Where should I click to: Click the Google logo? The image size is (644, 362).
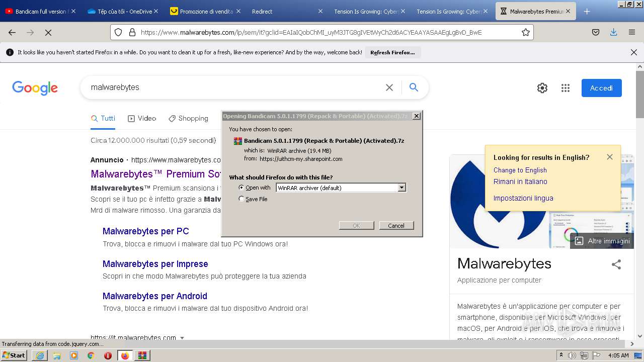click(x=35, y=88)
